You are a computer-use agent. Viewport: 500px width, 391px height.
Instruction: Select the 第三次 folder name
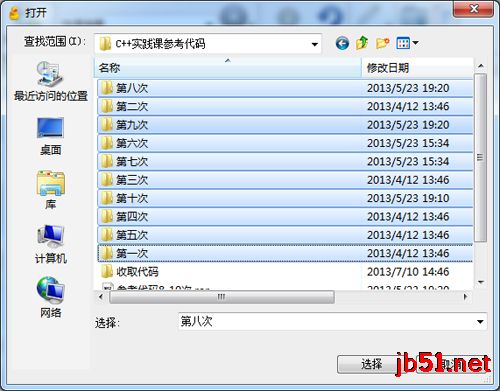coord(132,180)
